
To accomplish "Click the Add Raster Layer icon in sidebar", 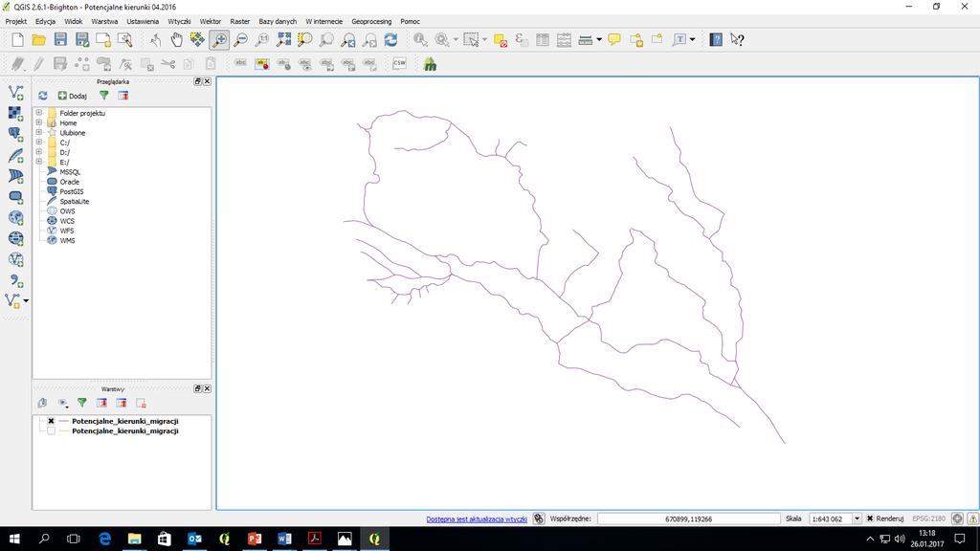I will pyautogui.click(x=15, y=113).
